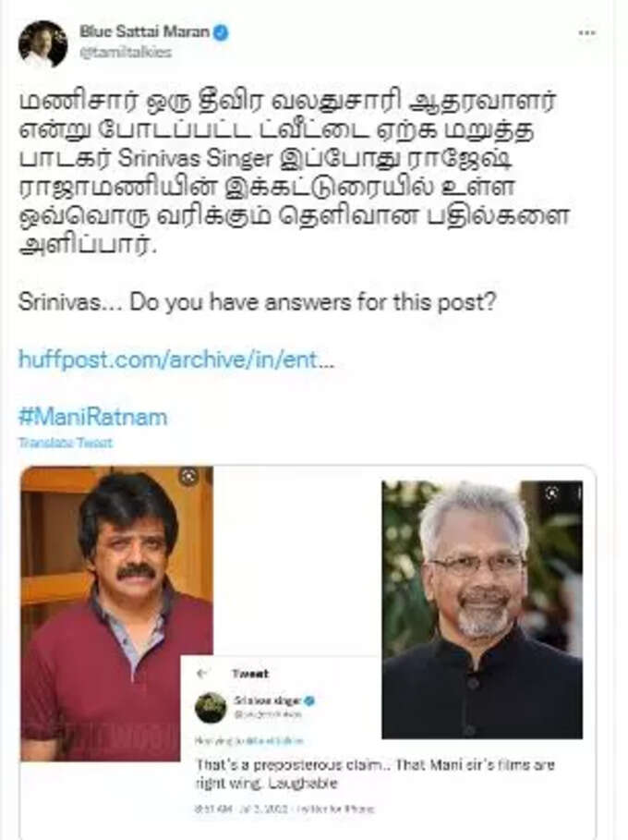This screenshot has height=840, width=628.
Task: Open the photo of the man in maroon shirt
Action: (x=116, y=614)
